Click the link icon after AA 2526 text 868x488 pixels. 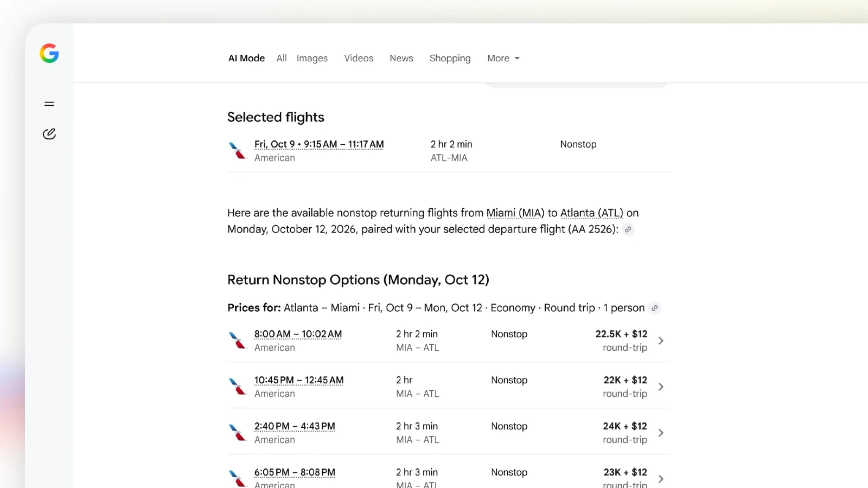click(x=628, y=229)
